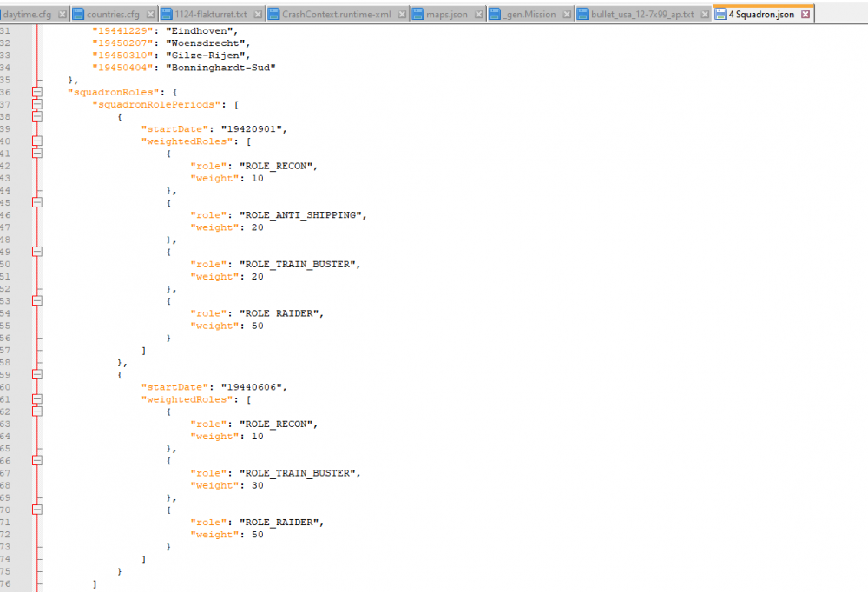Image resolution: width=868 pixels, height=592 pixels.
Task: Fold the first weightedRoles array on line 40
Action: (36, 141)
